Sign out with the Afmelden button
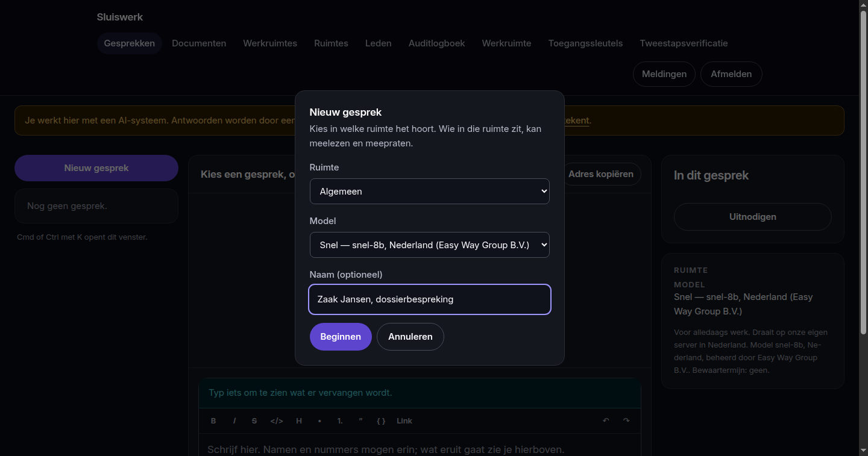The width and height of the screenshot is (868, 456). point(731,74)
